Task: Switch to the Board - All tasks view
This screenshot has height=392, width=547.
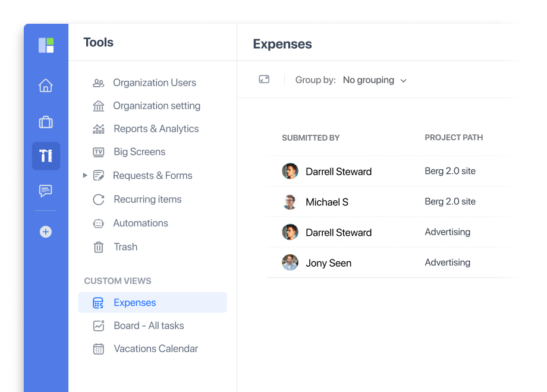Action: pos(148,325)
